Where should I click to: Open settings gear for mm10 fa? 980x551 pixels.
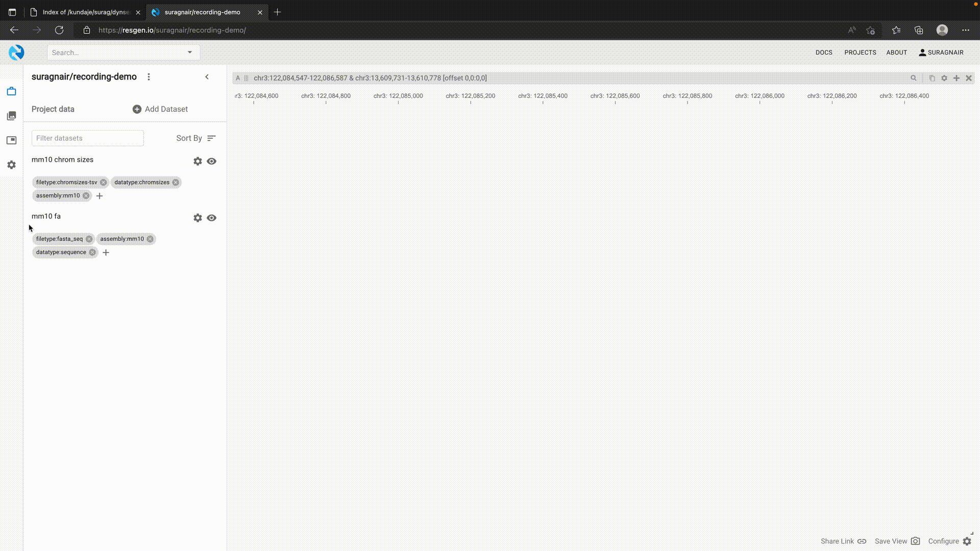pyautogui.click(x=198, y=218)
